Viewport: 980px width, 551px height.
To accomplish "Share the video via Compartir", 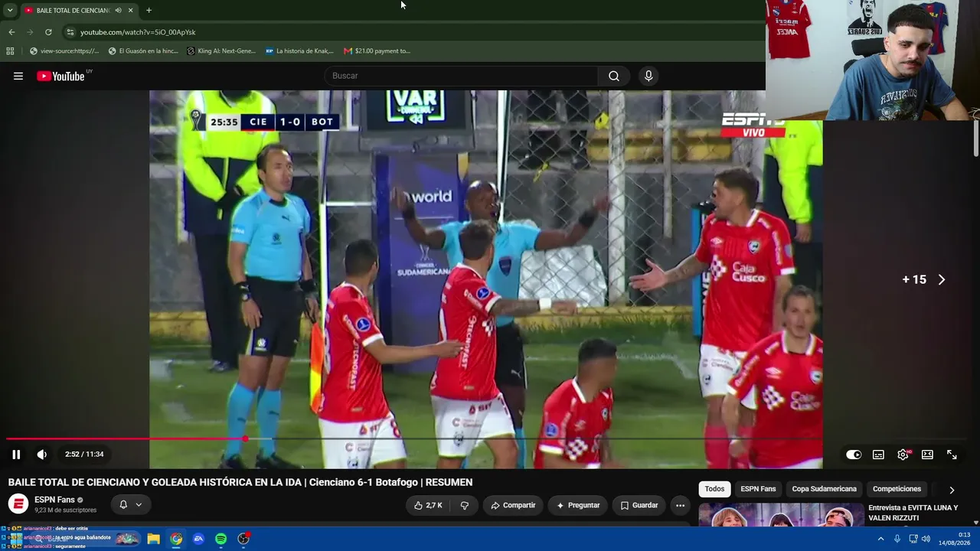I will coord(513,505).
